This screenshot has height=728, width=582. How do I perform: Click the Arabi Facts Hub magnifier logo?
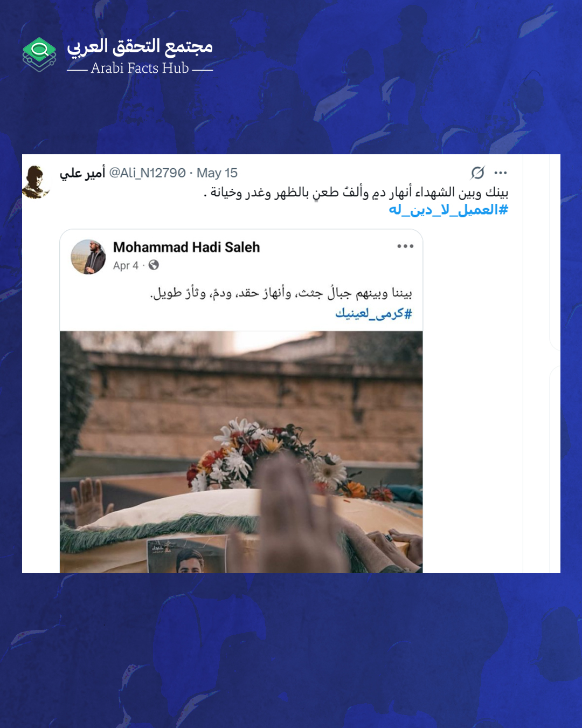pos(39,54)
